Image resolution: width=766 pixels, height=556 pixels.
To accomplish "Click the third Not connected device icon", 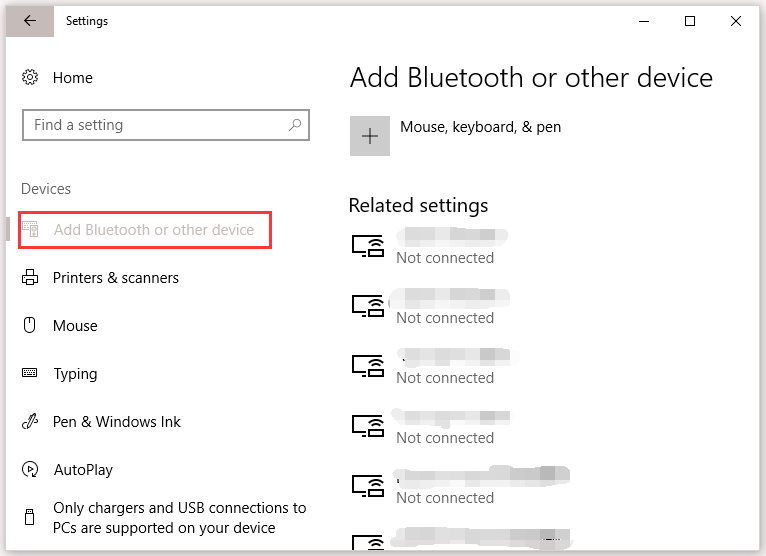I will pos(368,366).
